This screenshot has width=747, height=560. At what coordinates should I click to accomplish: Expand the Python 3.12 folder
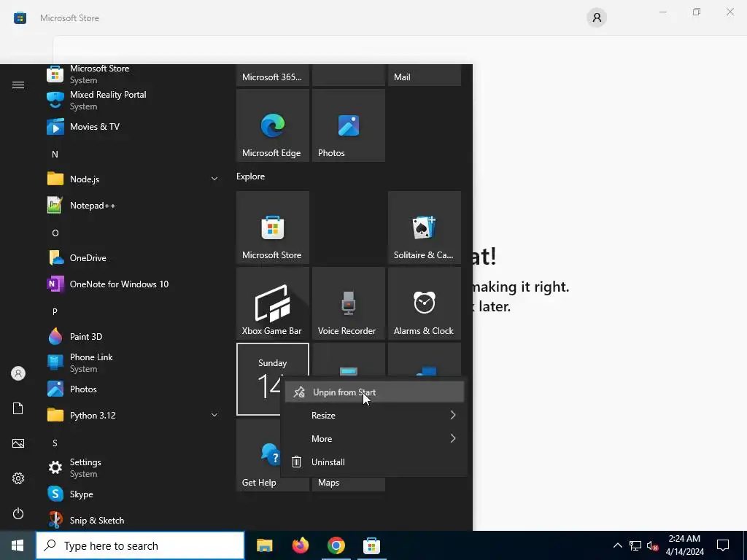133,415
